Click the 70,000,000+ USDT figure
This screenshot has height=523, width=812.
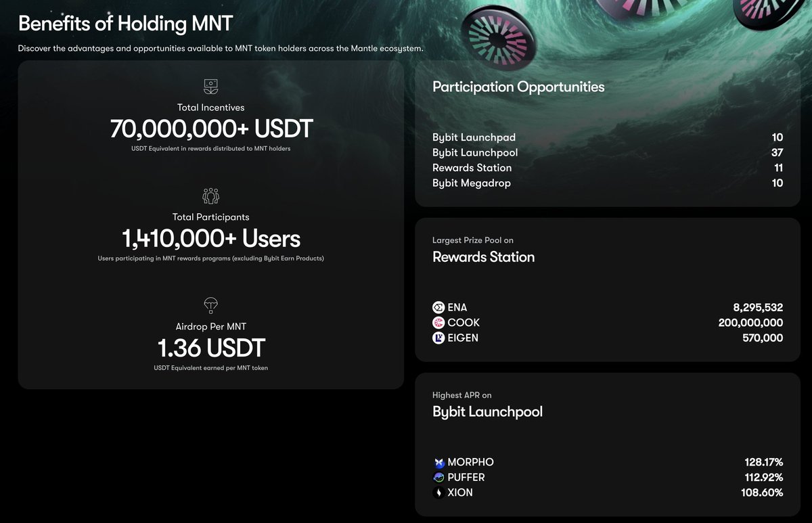(x=211, y=129)
